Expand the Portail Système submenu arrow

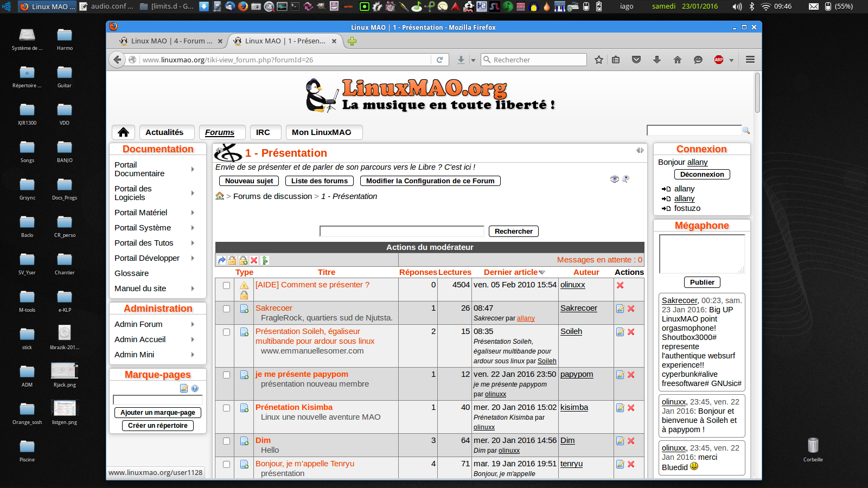coord(193,228)
